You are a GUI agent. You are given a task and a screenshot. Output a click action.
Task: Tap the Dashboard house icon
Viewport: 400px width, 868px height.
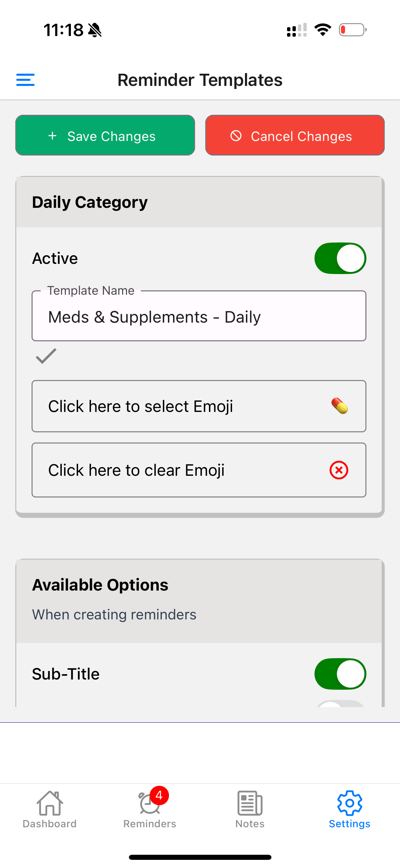[x=50, y=803]
